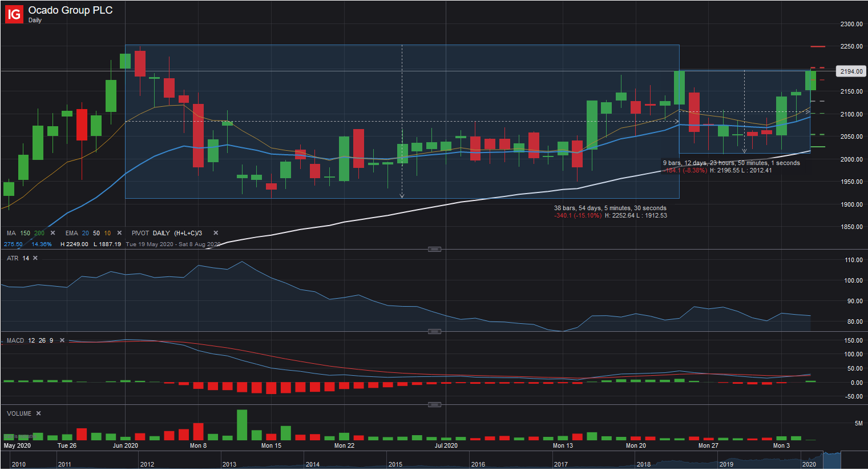Click the IG logo icon
Screen dimensions: 868x470
[x=14, y=14]
